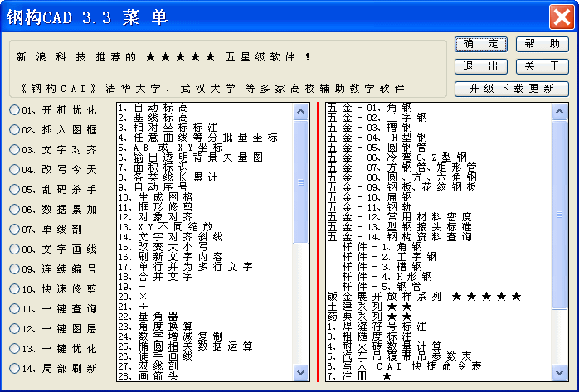Screen dimensions: 579x392
Task: Select radio option 03、文字对齐
Action: [x=53, y=150]
